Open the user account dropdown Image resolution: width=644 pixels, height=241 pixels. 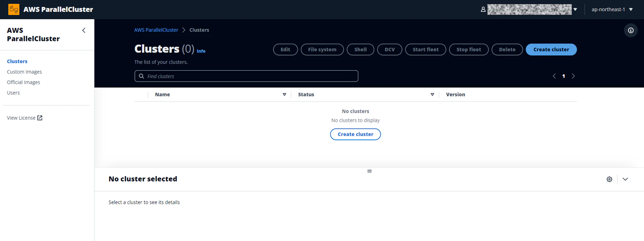(x=575, y=9)
